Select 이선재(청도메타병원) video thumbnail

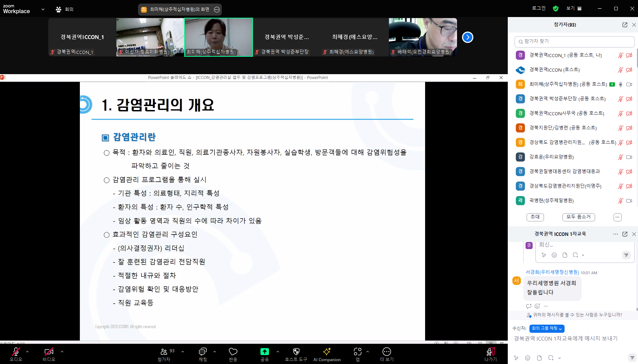coord(150,37)
